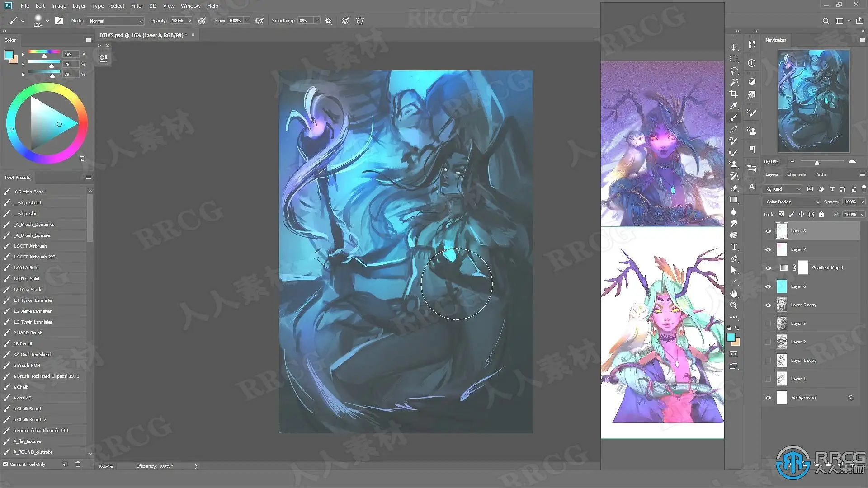
Task: Toggle visibility of Background layer
Action: pyautogui.click(x=768, y=398)
